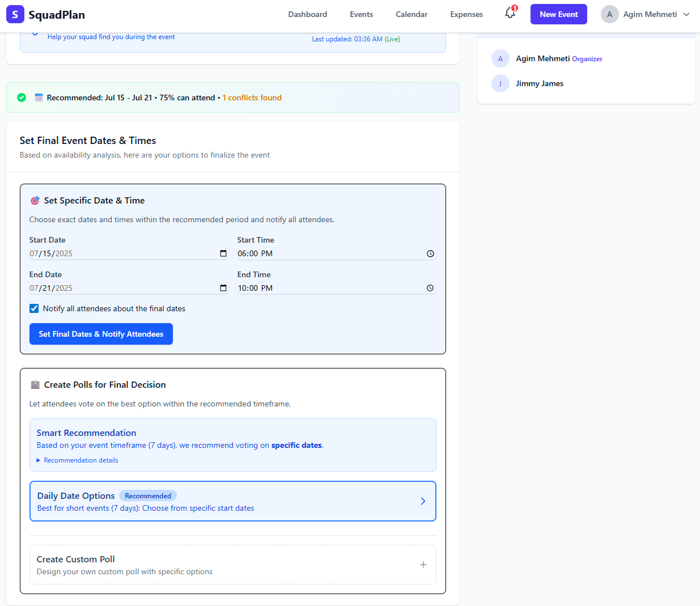Click the plus icon on Create Custom Poll

[x=423, y=565]
